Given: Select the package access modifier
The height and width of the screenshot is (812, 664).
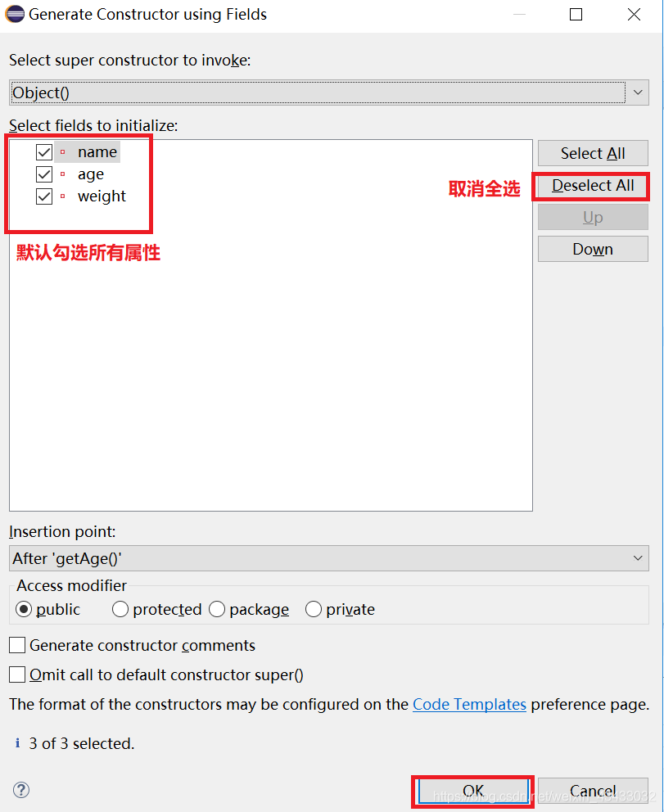Looking at the screenshot, I should (x=217, y=610).
